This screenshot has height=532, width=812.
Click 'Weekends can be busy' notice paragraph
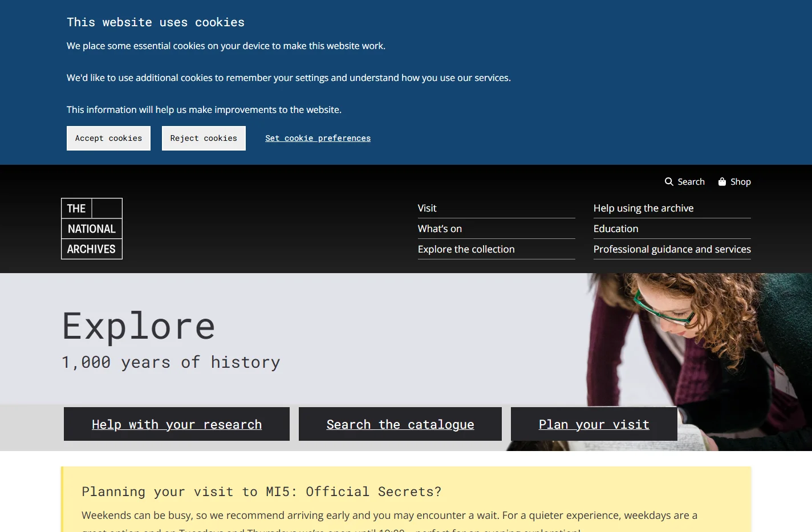tap(389, 522)
